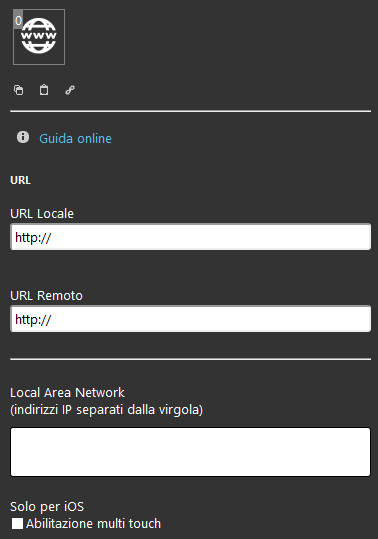Click the http:// text in URL Remoto
This screenshot has width=378, height=539.
(33, 320)
